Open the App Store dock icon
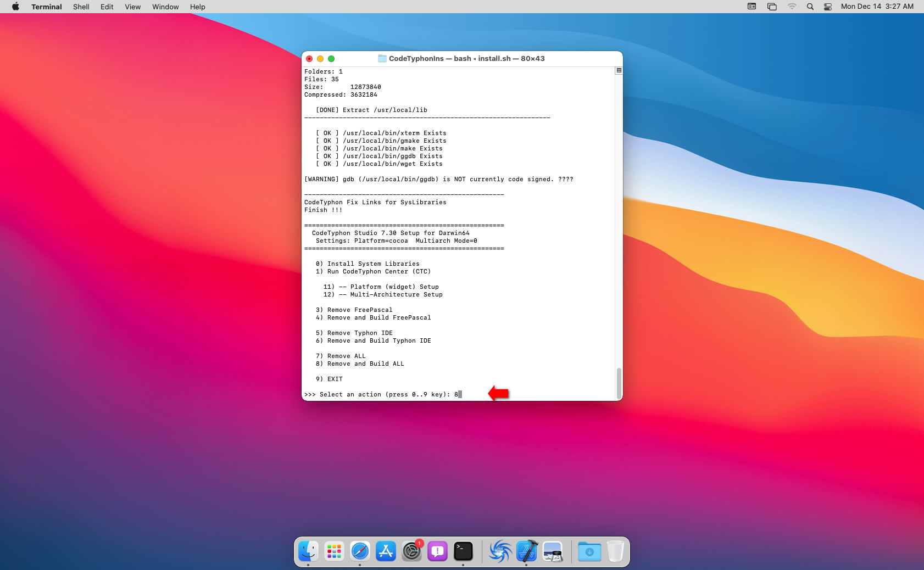This screenshot has width=924, height=570. point(386,551)
